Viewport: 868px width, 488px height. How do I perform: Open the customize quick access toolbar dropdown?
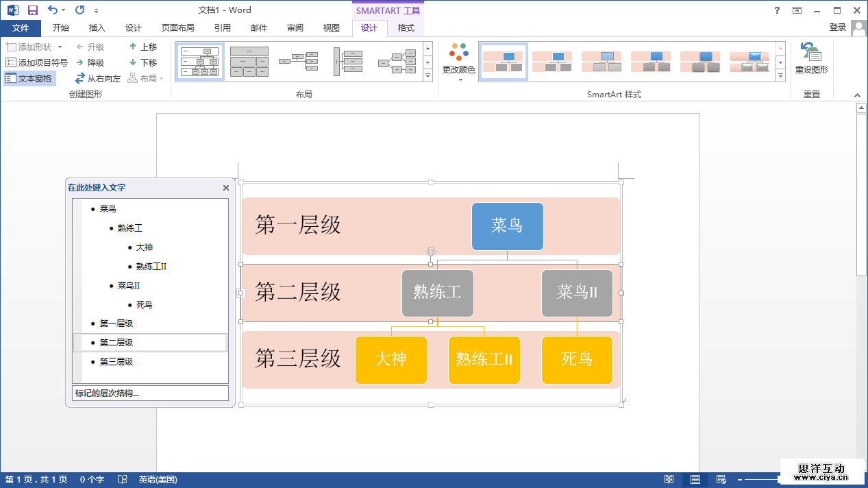coord(96,11)
